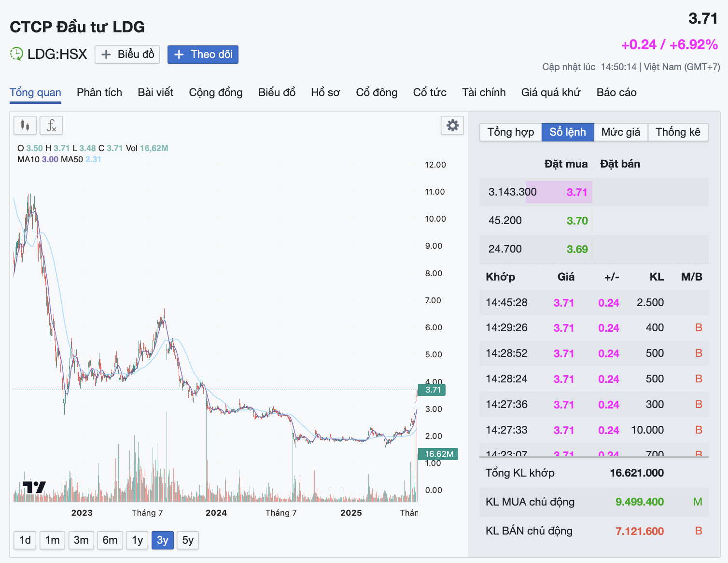
Task: Click the LDG:HSX ticker symbol
Action: (57, 54)
